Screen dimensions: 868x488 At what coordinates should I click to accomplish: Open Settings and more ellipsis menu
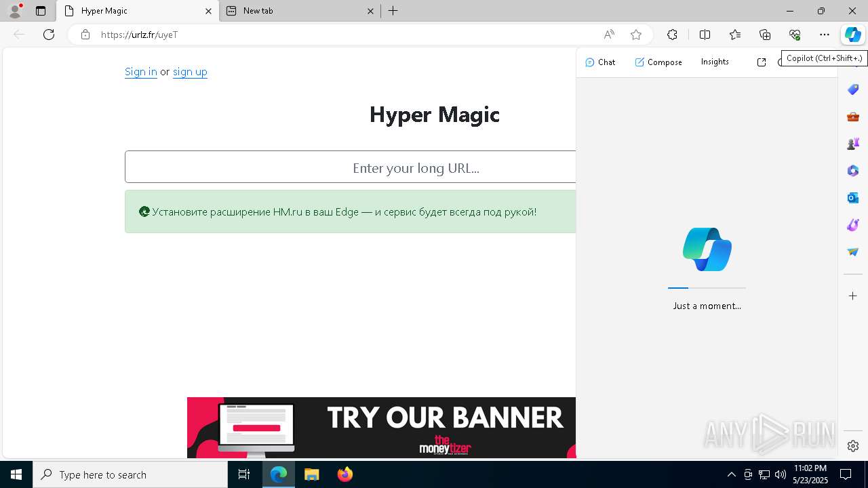click(825, 35)
